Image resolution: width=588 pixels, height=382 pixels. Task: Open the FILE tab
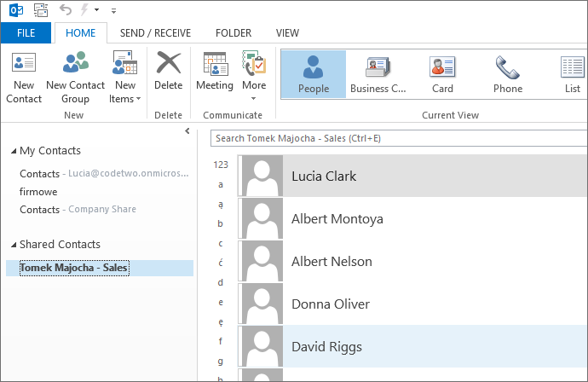pos(26,33)
